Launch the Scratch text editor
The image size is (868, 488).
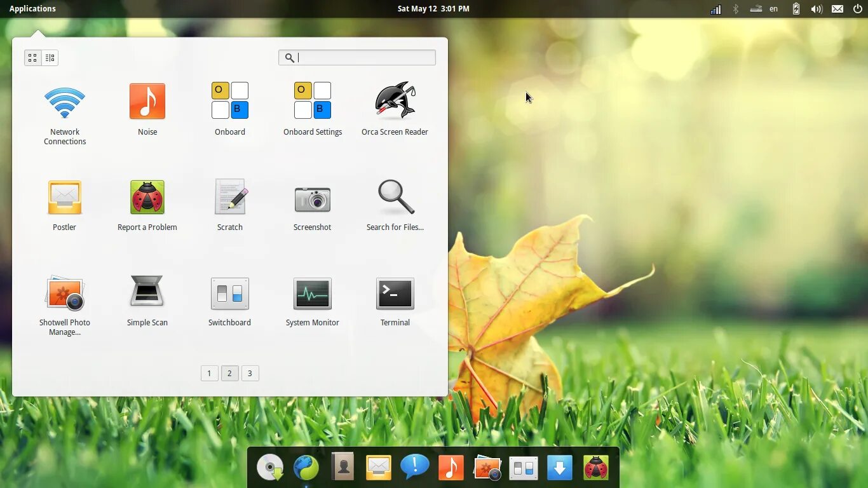pyautogui.click(x=230, y=205)
